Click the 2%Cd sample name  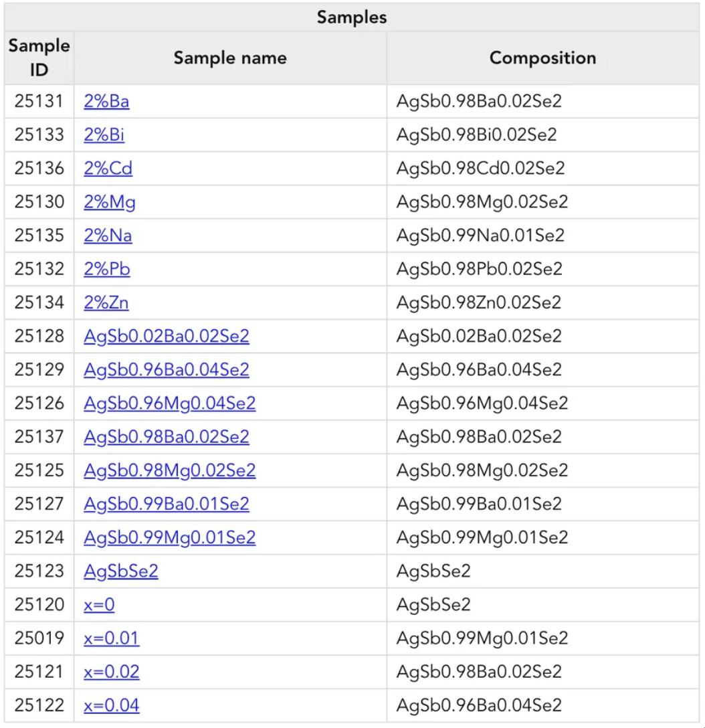[x=108, y=168]
